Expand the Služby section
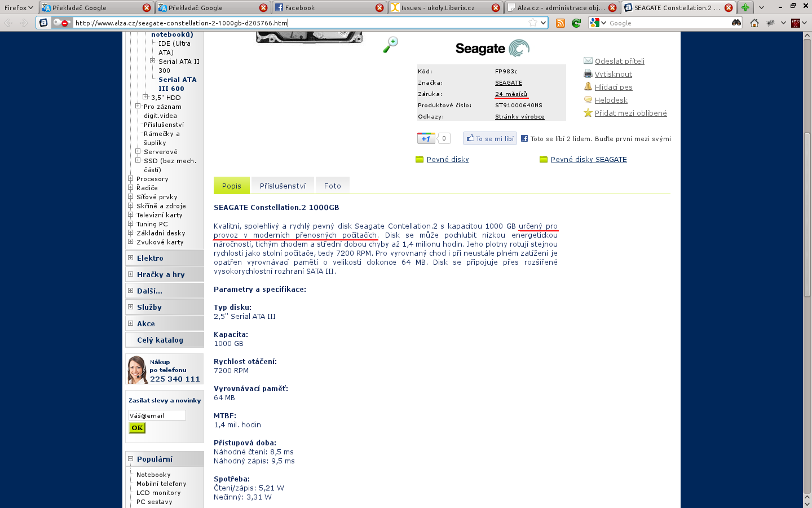 (130, 307)
